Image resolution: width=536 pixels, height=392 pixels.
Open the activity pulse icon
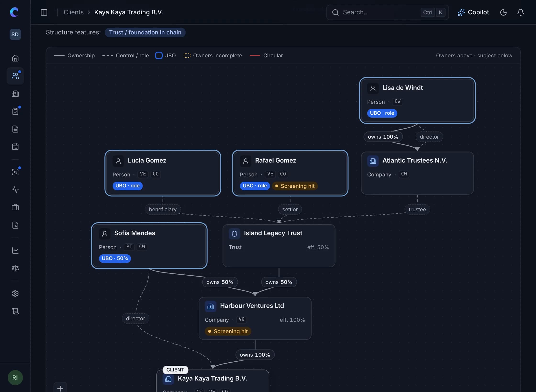point(15,190)
